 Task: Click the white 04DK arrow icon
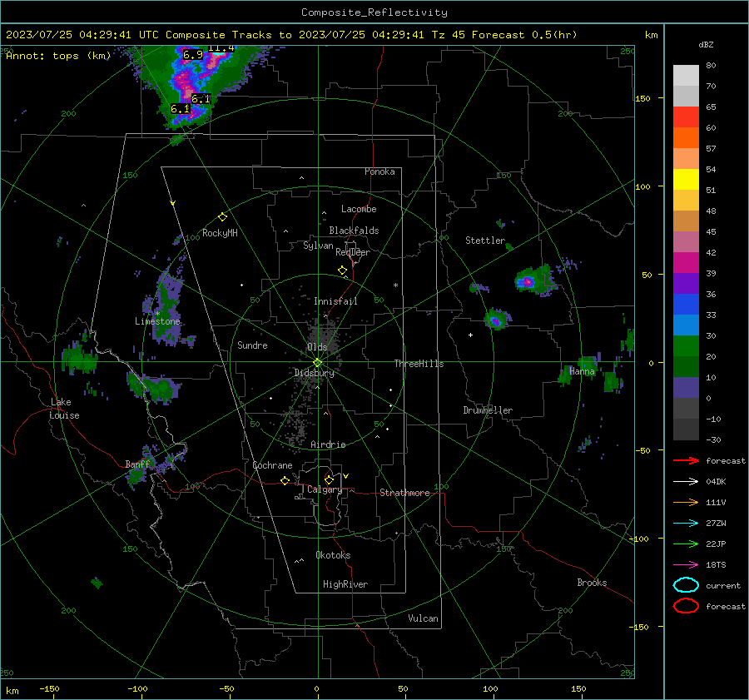click(x=686, y=482)
